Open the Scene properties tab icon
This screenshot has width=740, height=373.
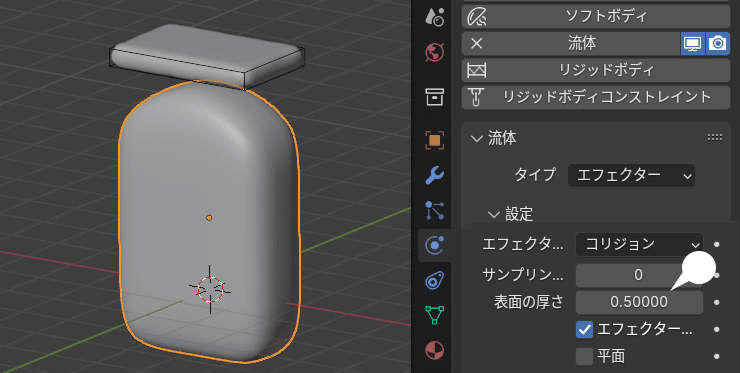434,16
